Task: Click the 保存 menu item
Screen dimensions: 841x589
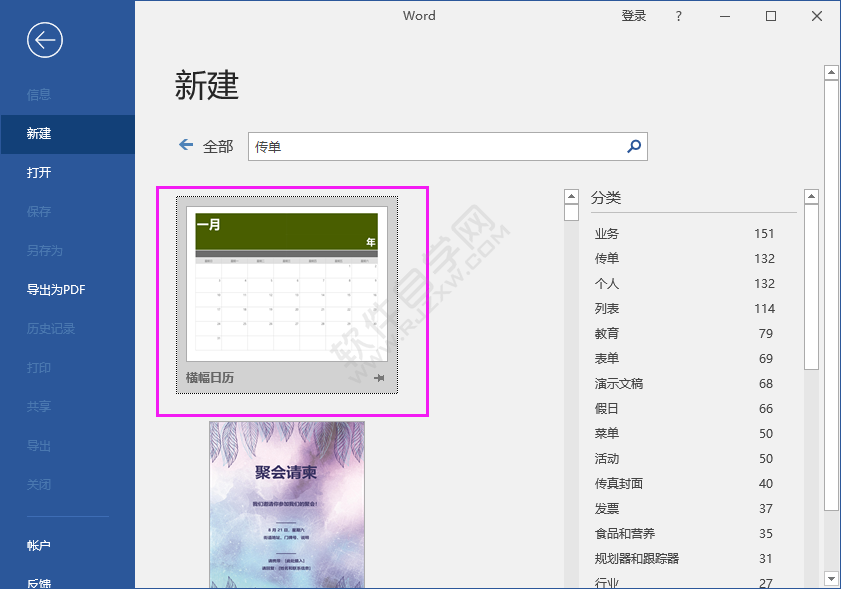Action: tap(39, 212)
